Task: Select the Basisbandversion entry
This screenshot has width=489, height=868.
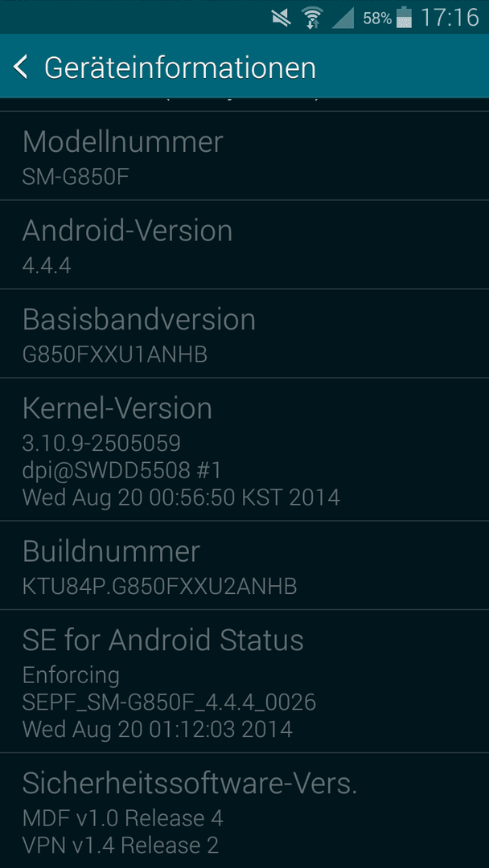Action: (x=244, y=334)
